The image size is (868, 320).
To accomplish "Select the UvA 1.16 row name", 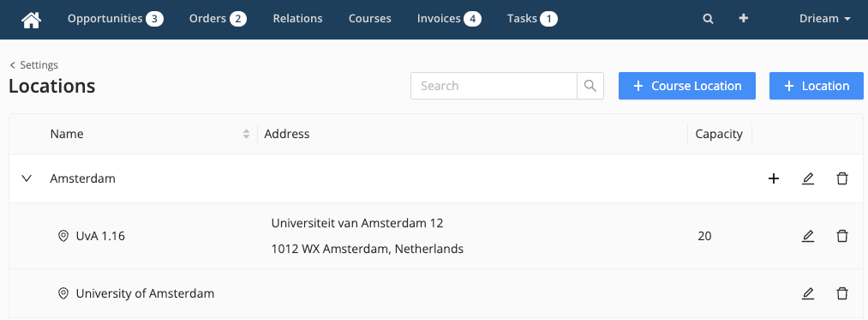I will click(100, 236).
